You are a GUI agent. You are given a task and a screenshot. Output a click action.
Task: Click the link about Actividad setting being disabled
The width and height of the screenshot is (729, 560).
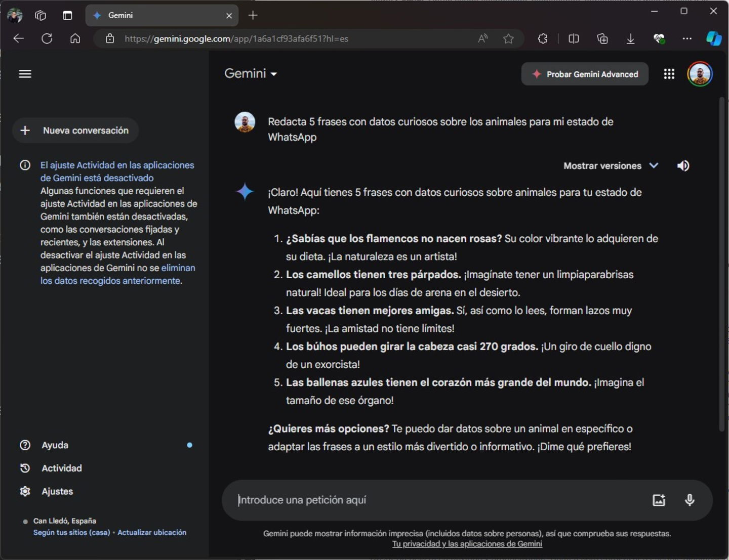tap(117, 171)
